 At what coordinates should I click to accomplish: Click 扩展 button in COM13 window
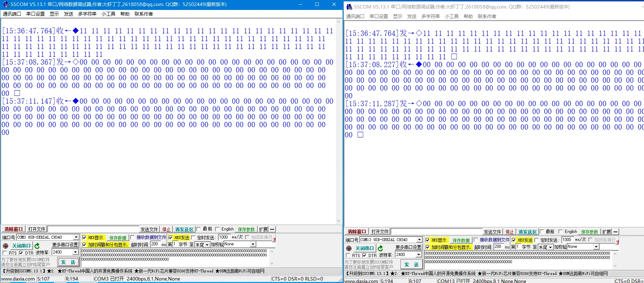[x=607, y=232]
